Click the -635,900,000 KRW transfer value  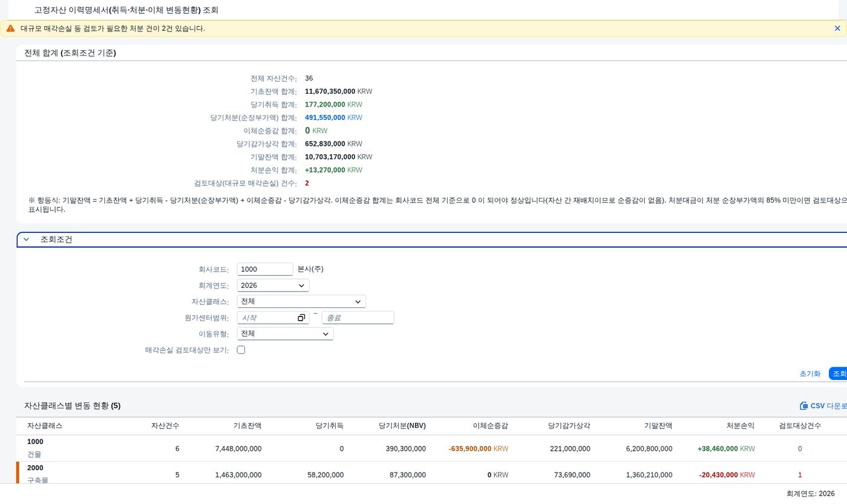pyautogui.click(x=479, y=449)
